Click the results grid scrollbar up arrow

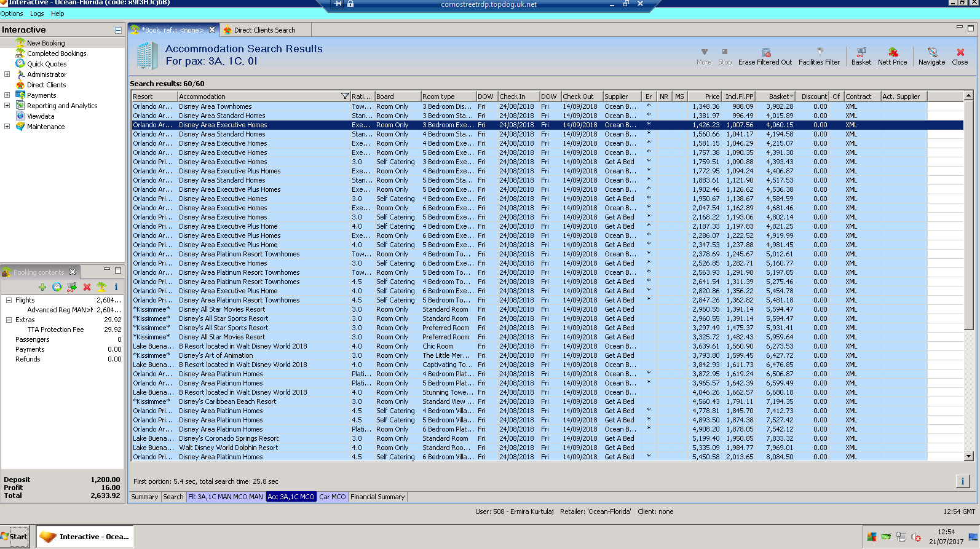click(969, 96)
